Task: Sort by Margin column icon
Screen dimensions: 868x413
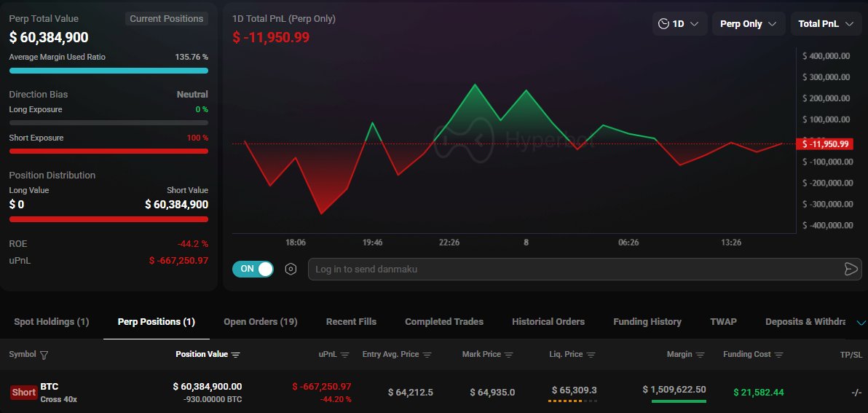Action: coord(701,355)
